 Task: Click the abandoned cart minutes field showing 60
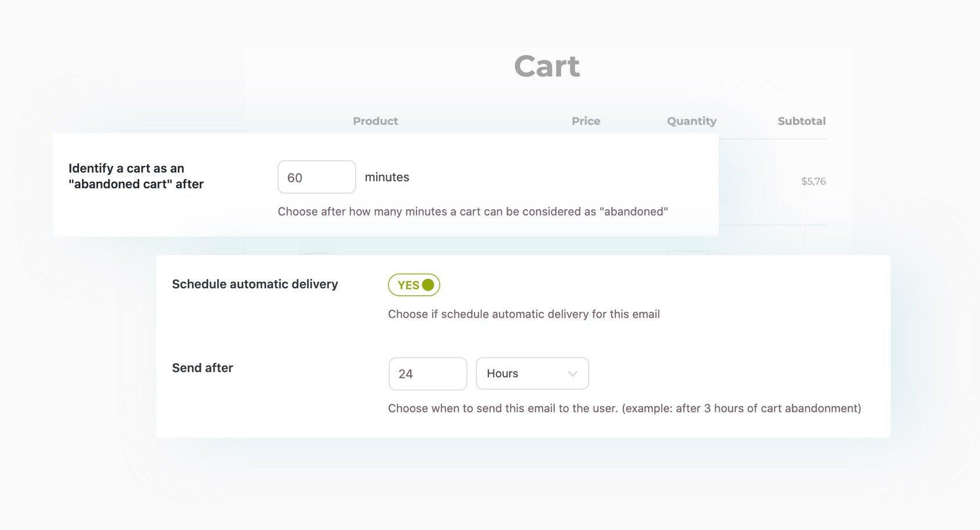click(317, 177)
